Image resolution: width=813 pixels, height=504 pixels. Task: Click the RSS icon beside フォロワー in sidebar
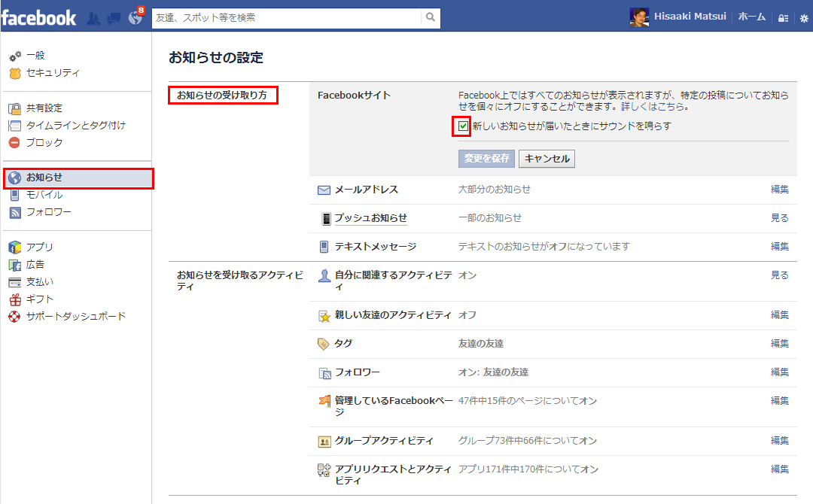[15, 212]
